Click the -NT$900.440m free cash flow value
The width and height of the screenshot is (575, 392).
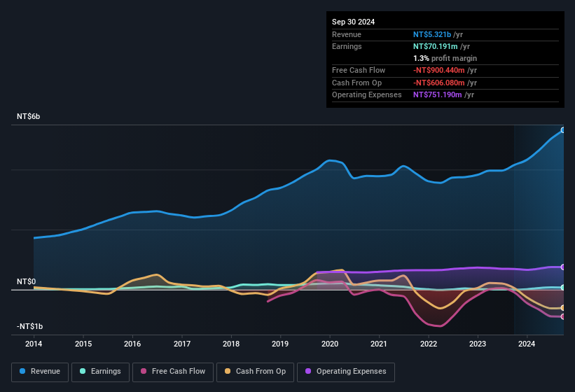coord(439,70)
